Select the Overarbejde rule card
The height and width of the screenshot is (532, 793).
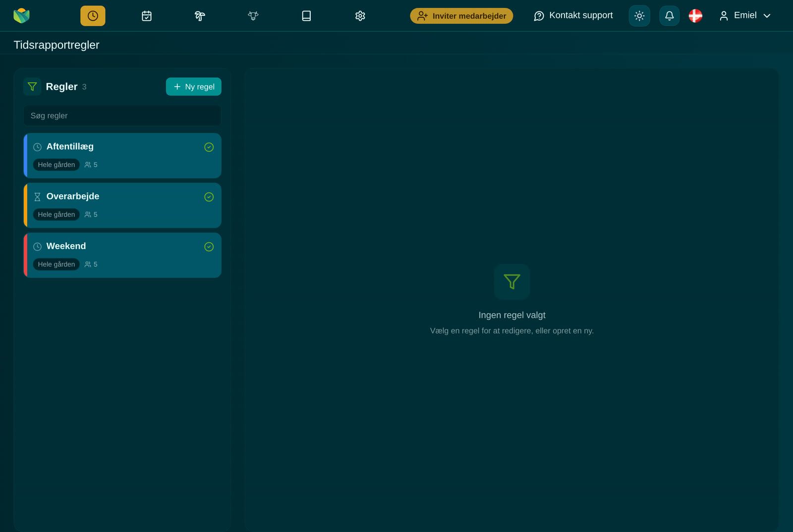122,206
